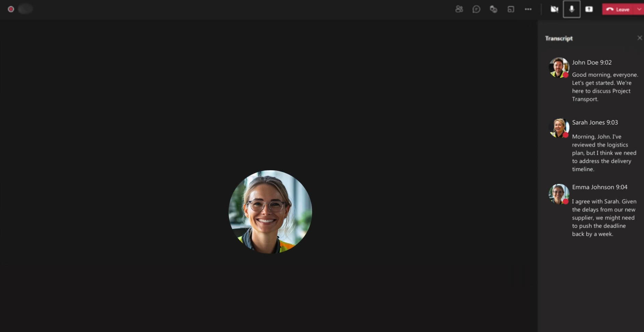The height and width of the screenshot is (332, 644).
Task: Close the Transcript panel
Action: pos(640,38)
